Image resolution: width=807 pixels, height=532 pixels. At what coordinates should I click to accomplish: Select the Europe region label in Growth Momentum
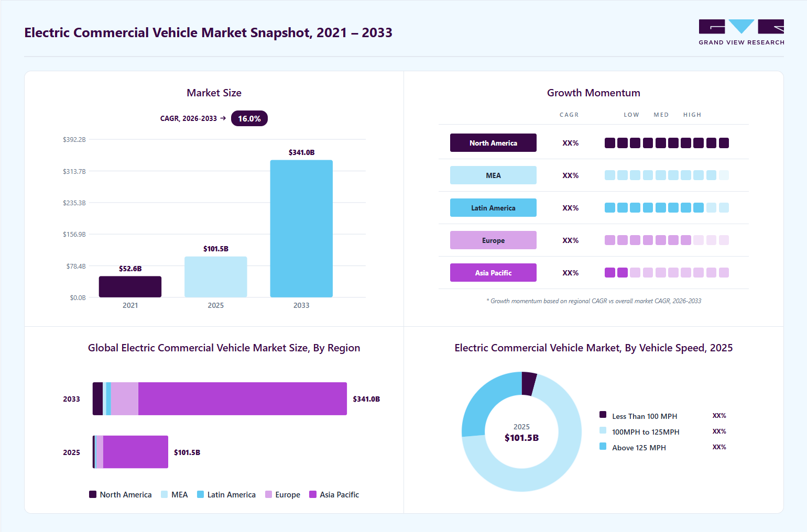tap(493, 240)
